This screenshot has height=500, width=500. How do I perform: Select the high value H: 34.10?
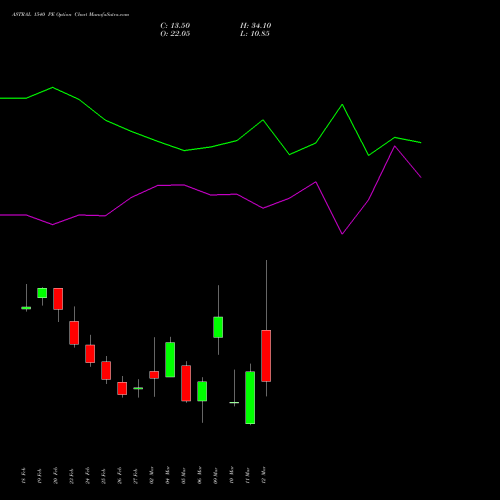coord(256,26)
